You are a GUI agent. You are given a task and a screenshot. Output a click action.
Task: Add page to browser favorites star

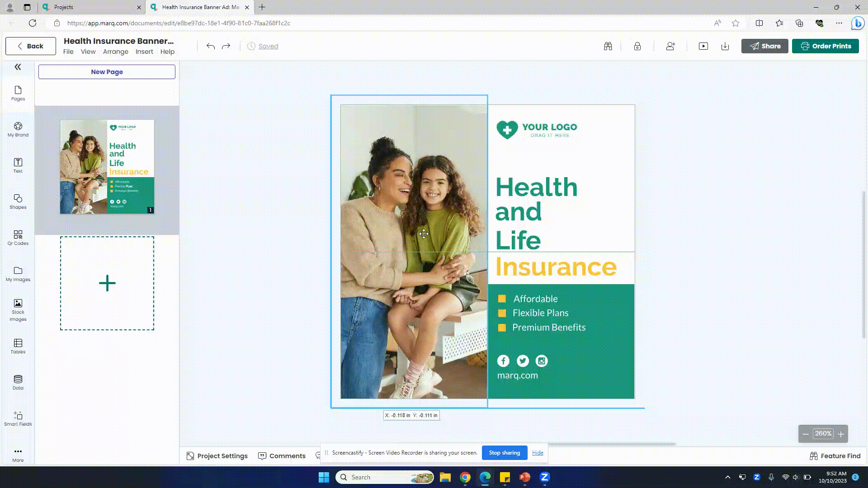[x=736, y=23]
